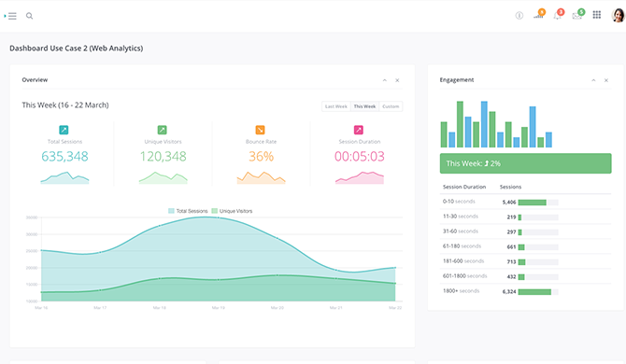
Task: Collapse the Engagement panel
Action: tap(593, 80)
